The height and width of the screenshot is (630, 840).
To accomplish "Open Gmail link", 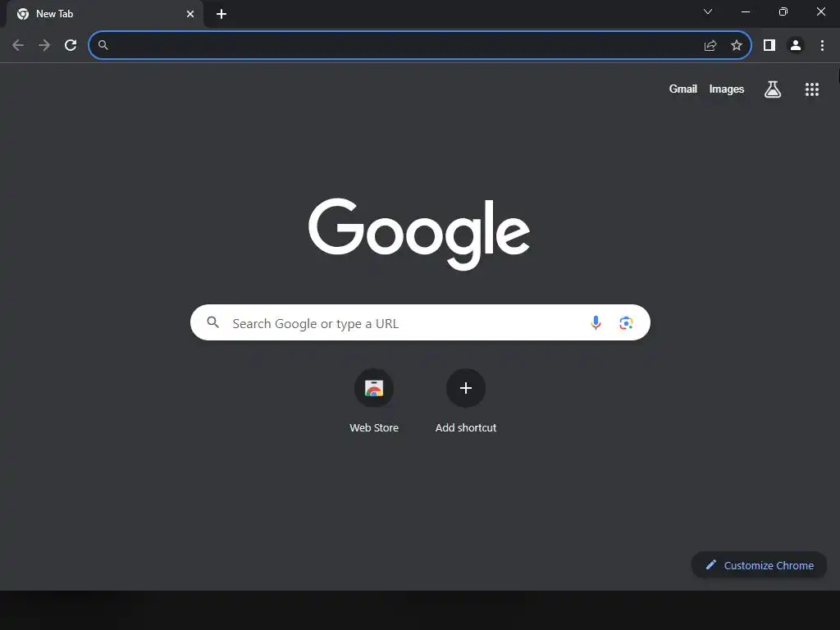I will point(683,89).
